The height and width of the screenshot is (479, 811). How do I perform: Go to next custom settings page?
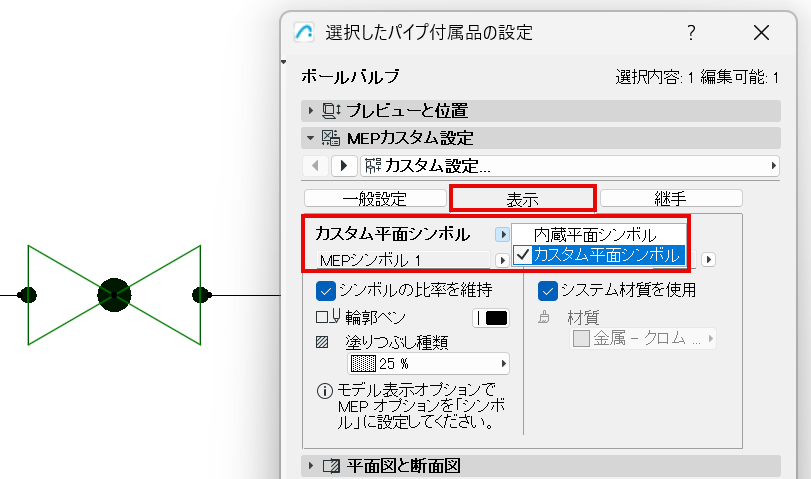tap(343, 166)
